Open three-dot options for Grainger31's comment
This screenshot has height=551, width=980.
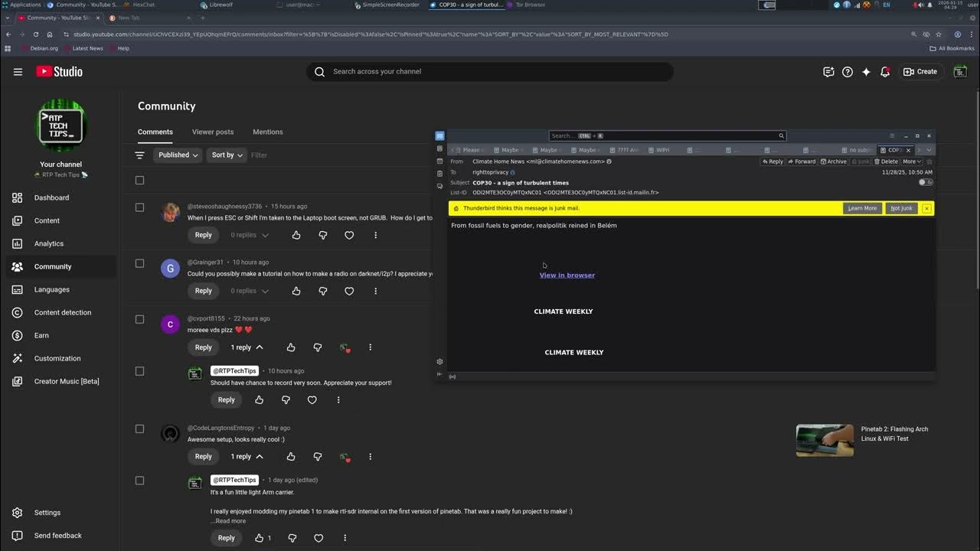coord(375,291)
